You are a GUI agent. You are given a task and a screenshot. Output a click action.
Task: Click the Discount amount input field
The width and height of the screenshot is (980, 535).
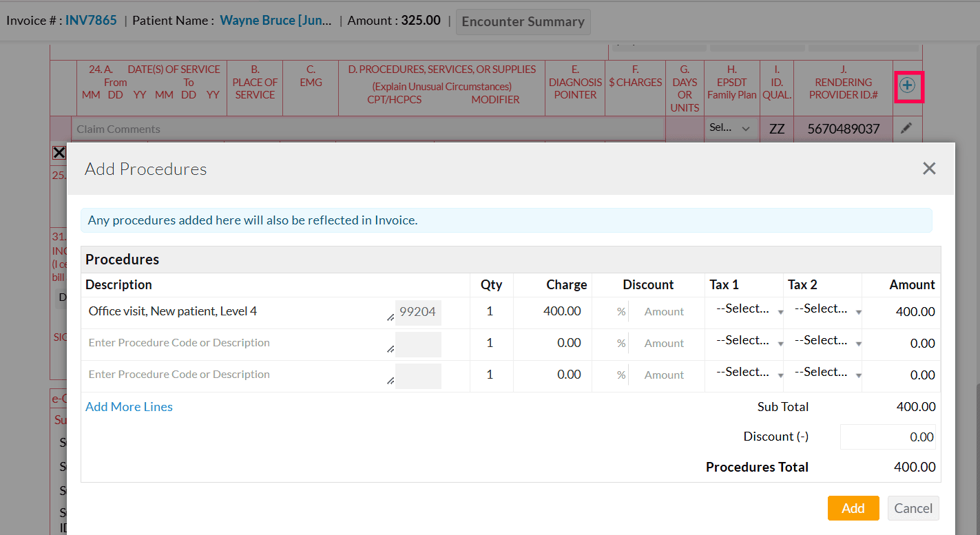[888, 437]
